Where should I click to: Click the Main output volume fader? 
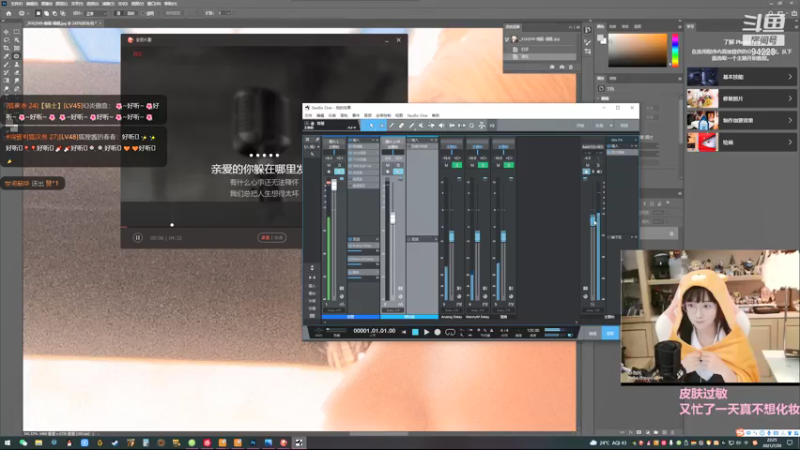tap(593, 220)
